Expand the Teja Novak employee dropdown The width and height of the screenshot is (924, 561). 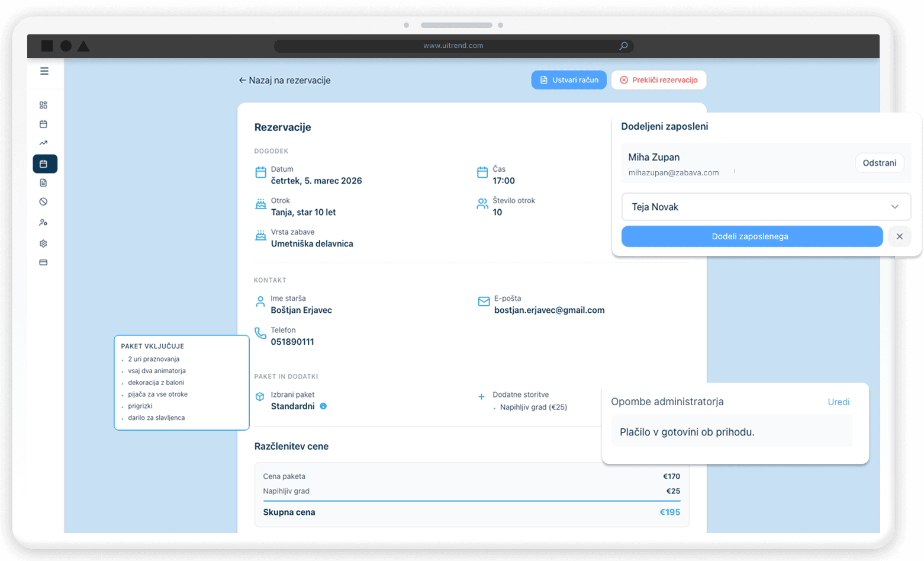(x=758, y=207)
